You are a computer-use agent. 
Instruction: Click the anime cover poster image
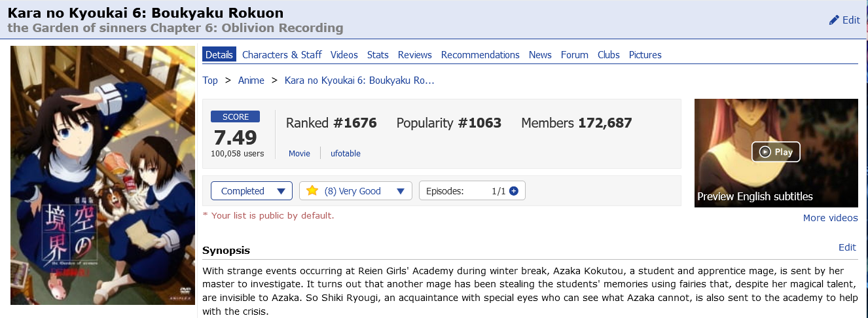[x=103, y=175]
